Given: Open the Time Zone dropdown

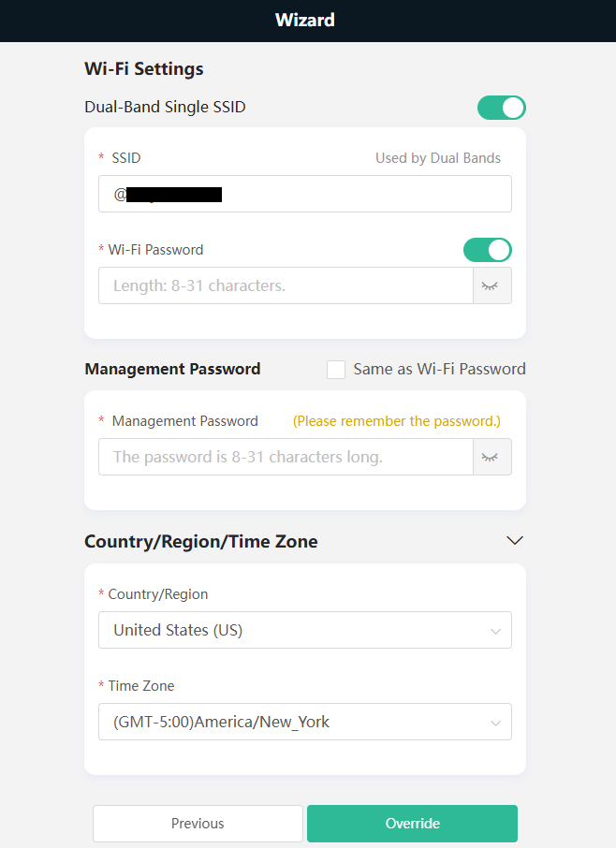Looking at the screenshot, I should click(304, 722).
